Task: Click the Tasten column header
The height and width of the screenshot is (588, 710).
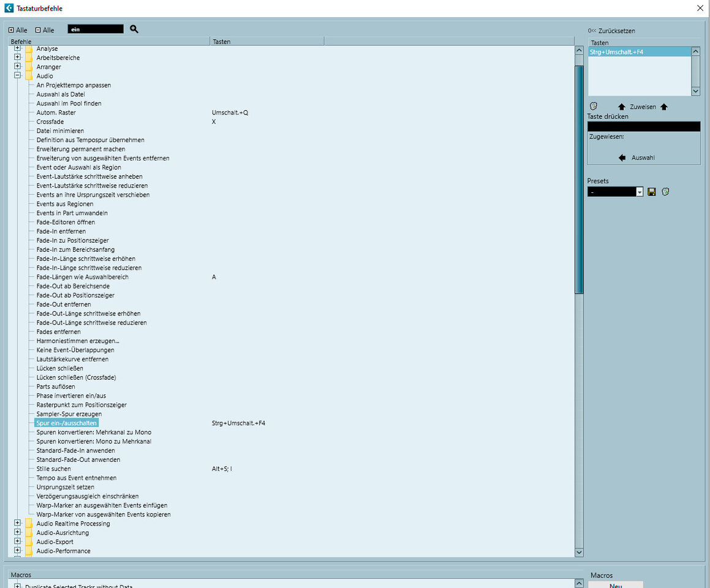Action: pyautogui.click(x=267, y=41)
